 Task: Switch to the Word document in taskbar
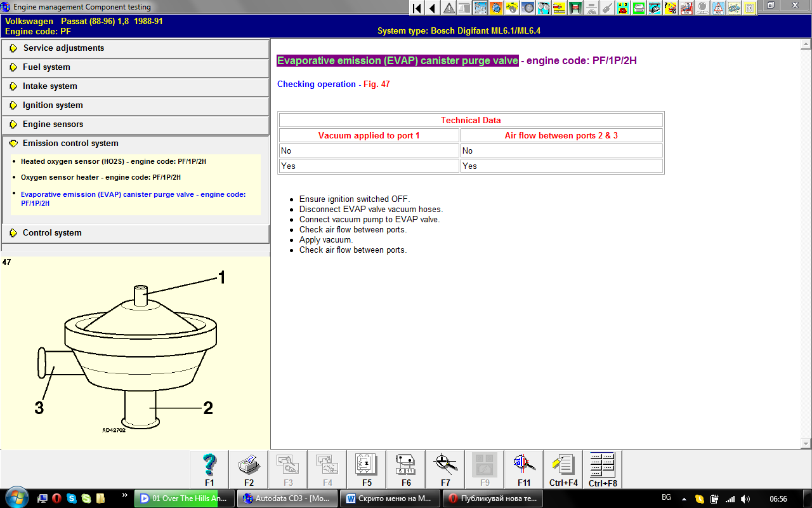(x=390, y=498)
